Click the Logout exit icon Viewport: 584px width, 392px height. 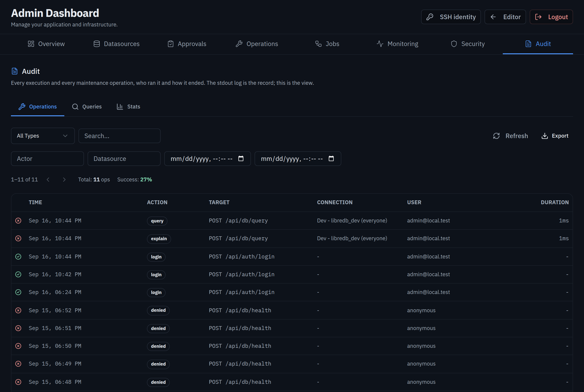[x=538, y=17]
